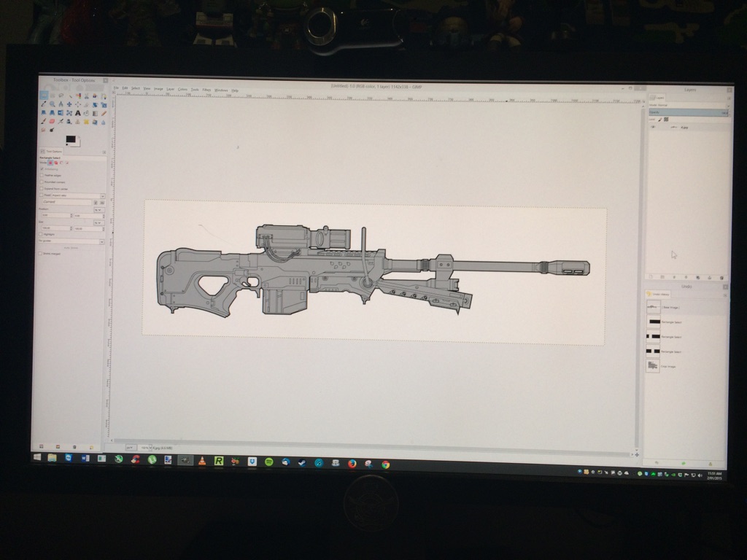Select the Eraser tool
Screen dimensions: 747x560
53,122
